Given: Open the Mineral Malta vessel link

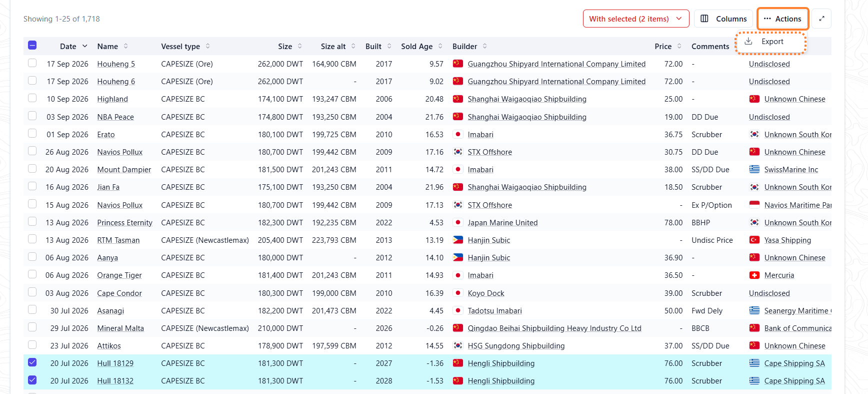Looking at the screenshot, I should tap(120, 328).
